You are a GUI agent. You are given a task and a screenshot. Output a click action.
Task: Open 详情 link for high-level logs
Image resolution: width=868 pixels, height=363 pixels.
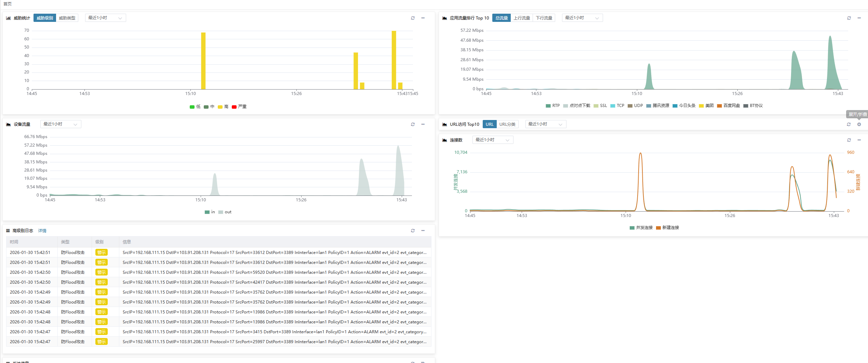[x=42, y=231]
